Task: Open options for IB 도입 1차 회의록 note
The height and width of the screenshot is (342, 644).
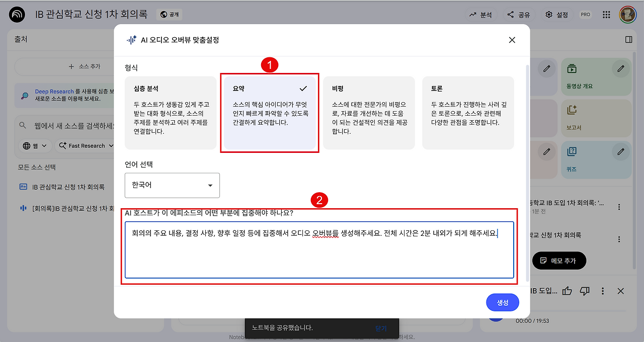Action: click(x=619, y=207)
